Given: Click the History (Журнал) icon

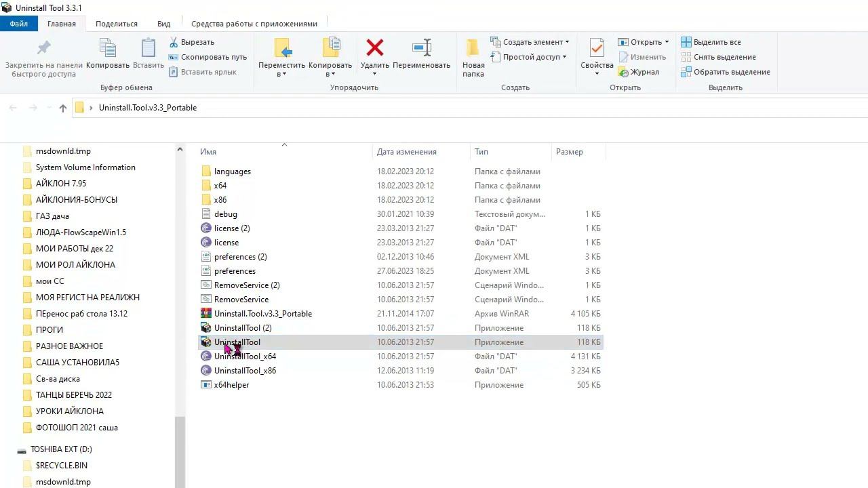Looking at the screenshot, I should click(623, 72).
